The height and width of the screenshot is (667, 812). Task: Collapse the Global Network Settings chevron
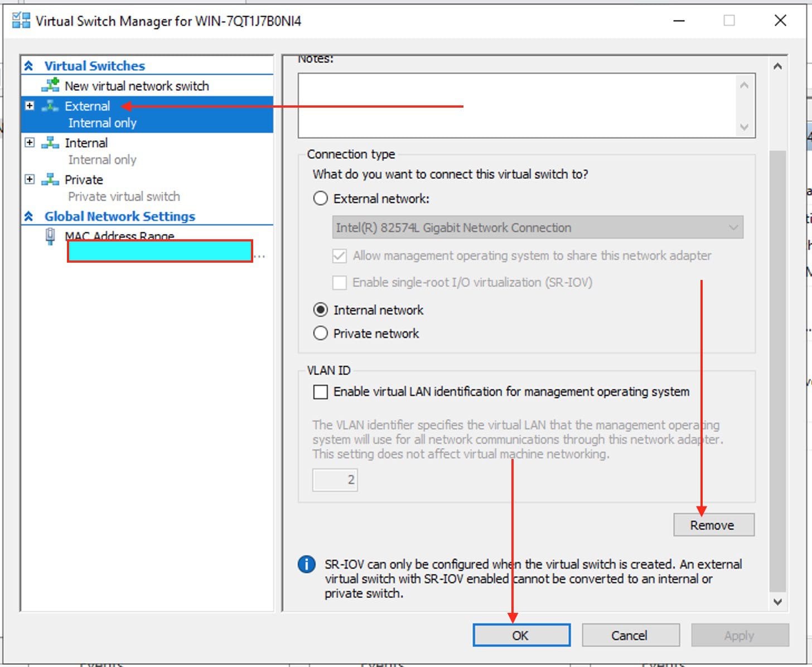point(29,216)
